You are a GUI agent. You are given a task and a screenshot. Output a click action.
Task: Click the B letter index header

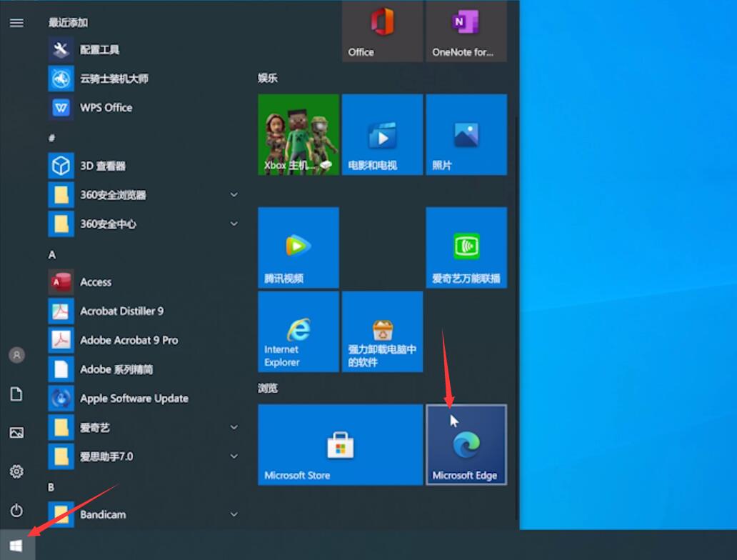coord(51,487)
